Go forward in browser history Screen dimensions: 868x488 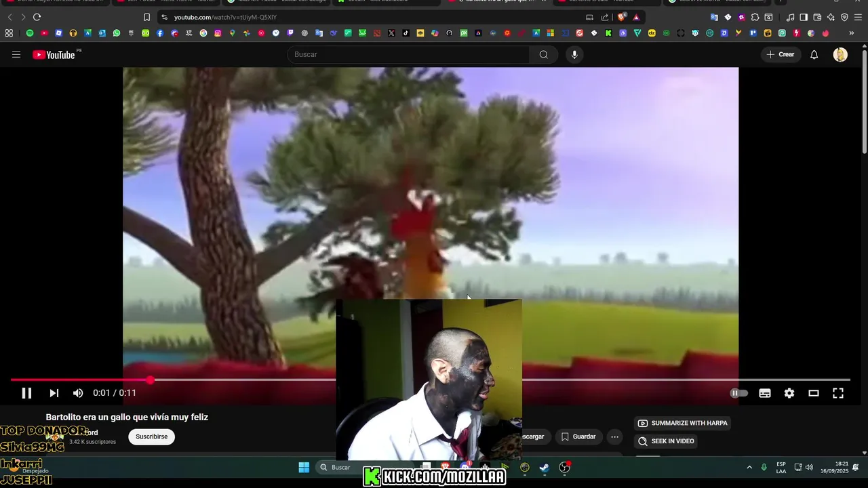pyautogui.click(x=23, y=17)
